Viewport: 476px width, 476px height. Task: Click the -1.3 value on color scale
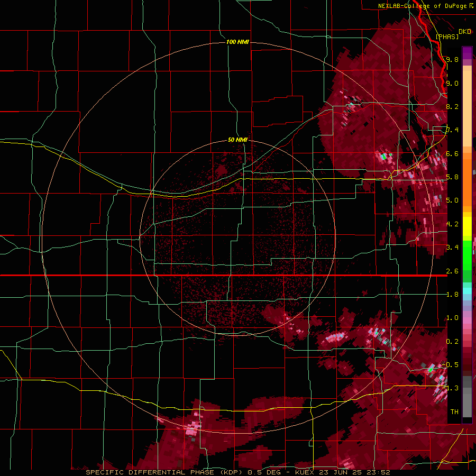[x=451, y=388]
